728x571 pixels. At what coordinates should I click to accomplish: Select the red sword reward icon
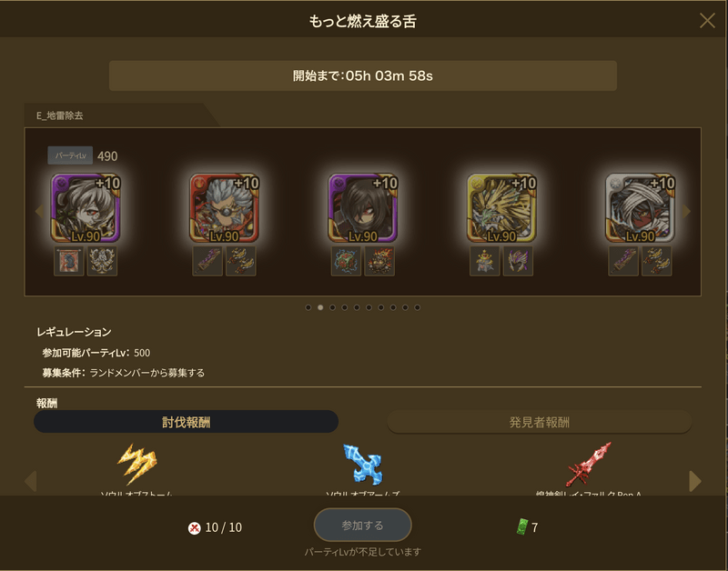[589, 465]
